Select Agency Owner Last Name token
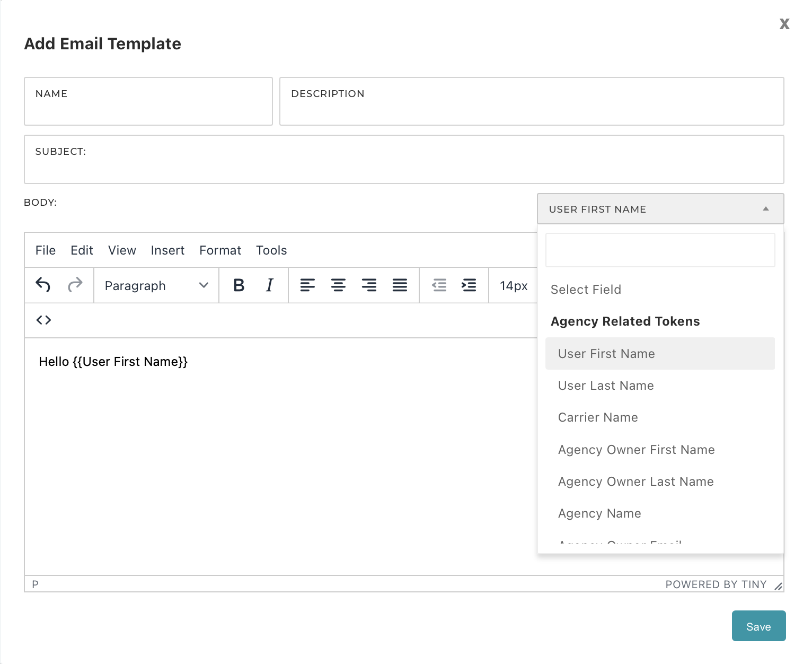The width and height of the screenshot is (812, 664). 660,482
